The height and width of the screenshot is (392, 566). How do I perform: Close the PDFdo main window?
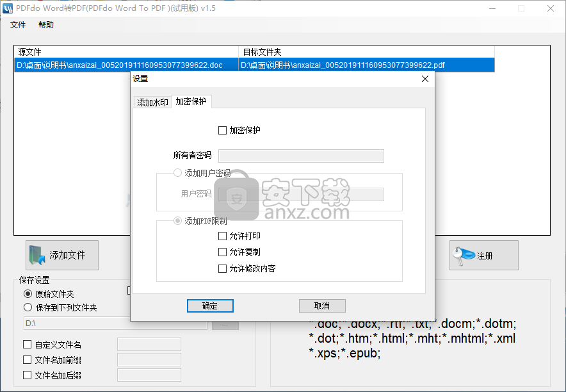tap(551, 8)
